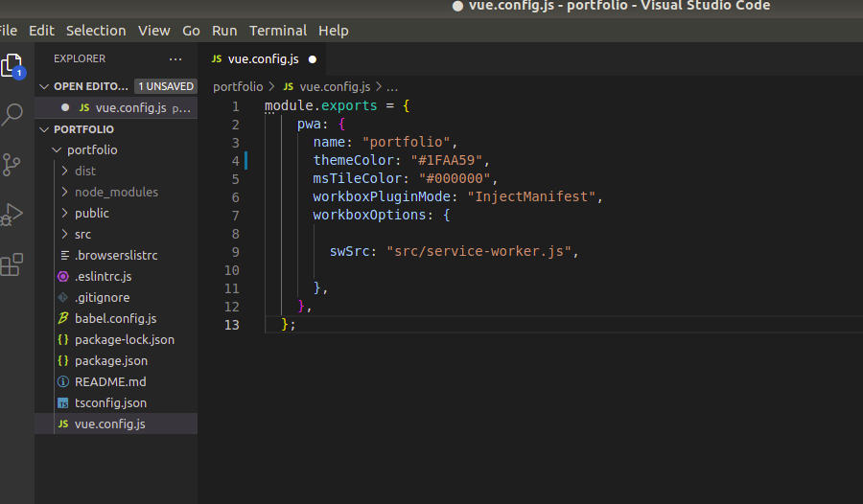Click the portfolio breadcrumb segment
Viewport: 863px width, 504px height.
pyautogui.click(x=238, y=87)
